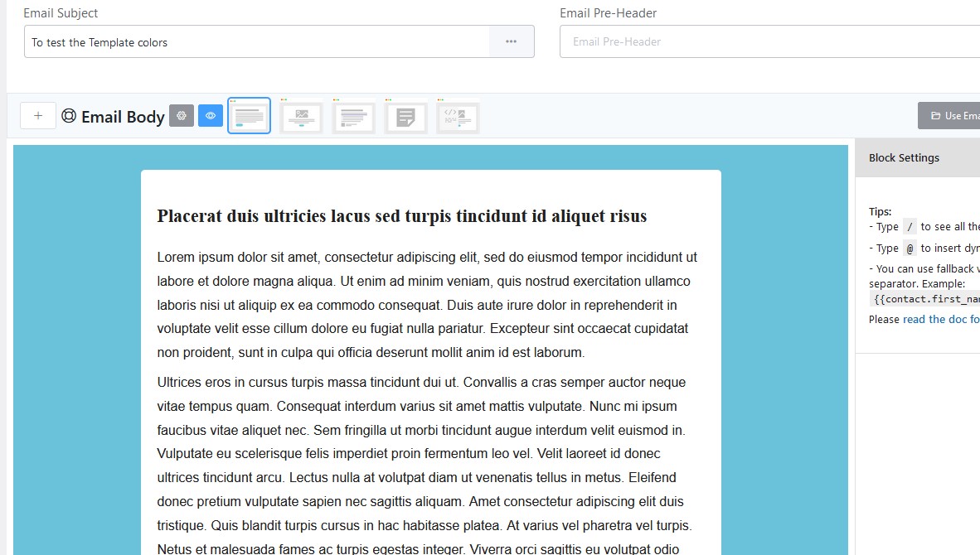Click the {{contact.first_na code example

[x=925, y=299]
